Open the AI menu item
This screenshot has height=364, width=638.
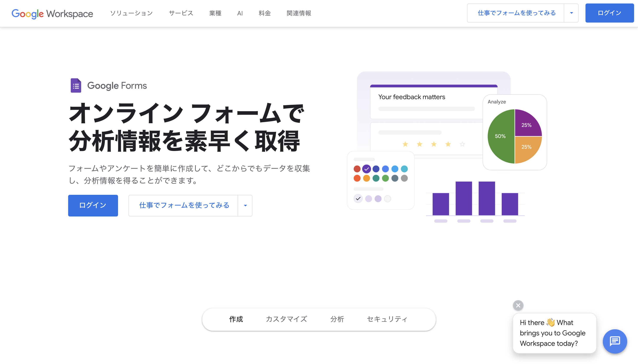pyautogui.click(x=240, y=13)
